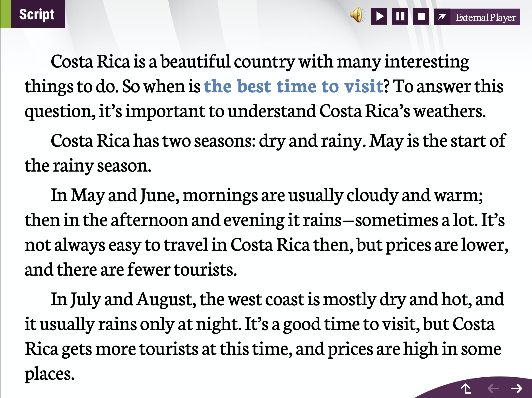Image resolution: width=532 pixels, height=398 pixels.
Task: Click the speaker volume icon
Action: (357, 15)
